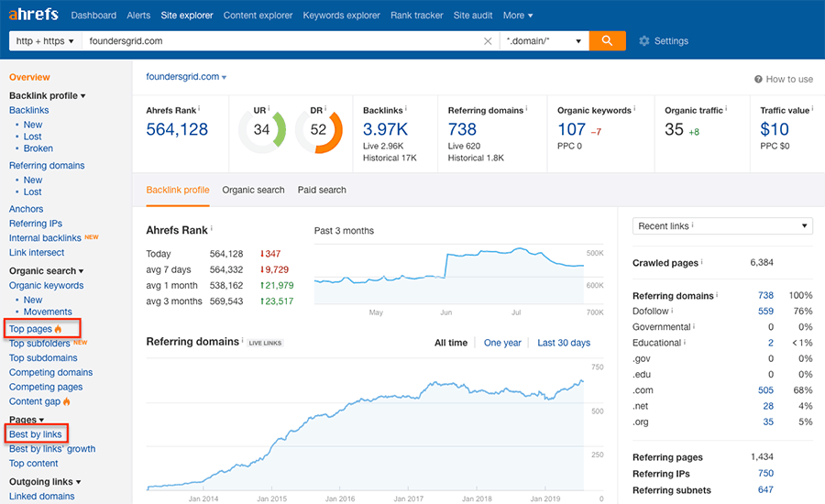Viewport: 825px width, 504px height.
Task: Open Top subfolders report
Action: (x=39, y=344)
